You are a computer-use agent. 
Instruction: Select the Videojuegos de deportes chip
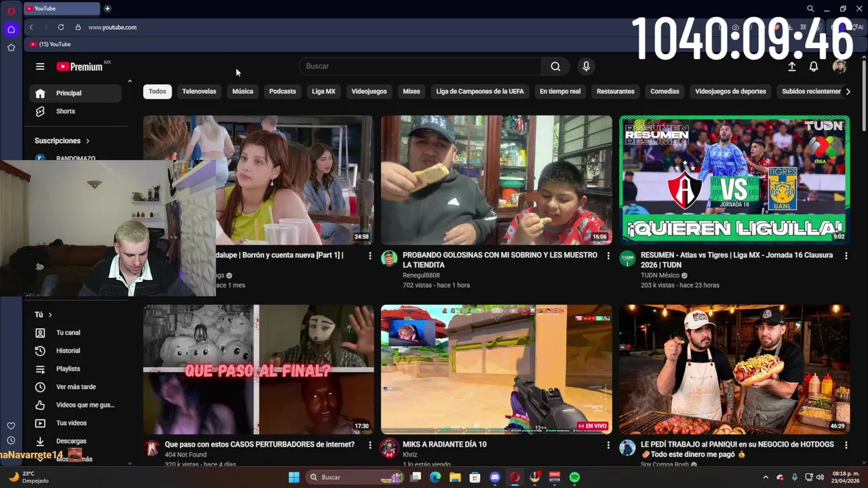(x=730, y=91)
